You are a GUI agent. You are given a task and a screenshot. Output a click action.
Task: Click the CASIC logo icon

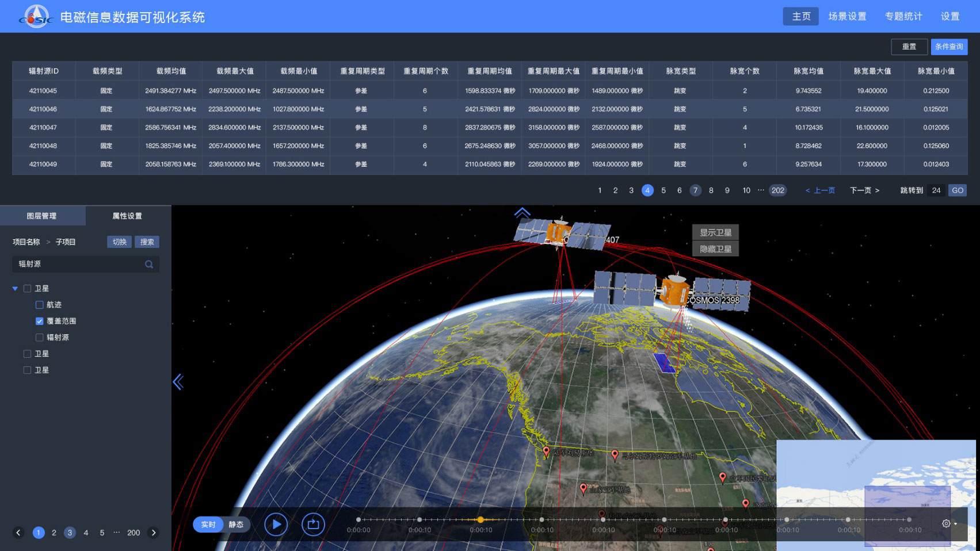[x=36, y=16]
